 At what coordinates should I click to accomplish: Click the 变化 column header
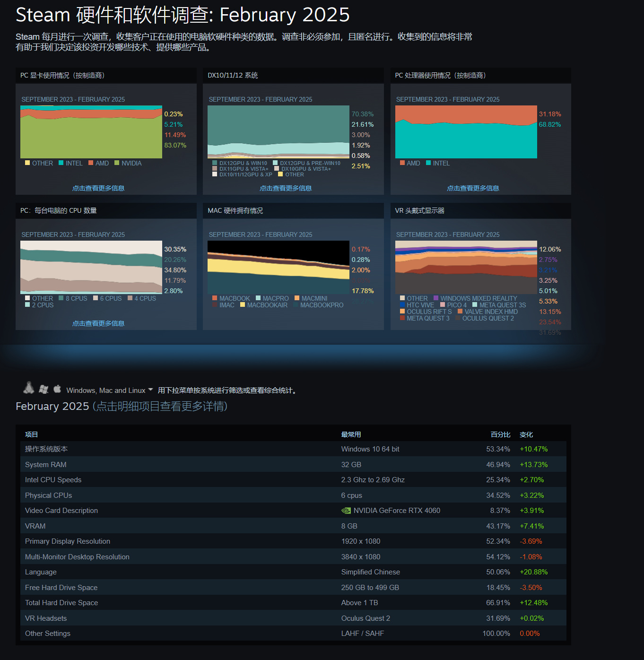pos(526,434)
